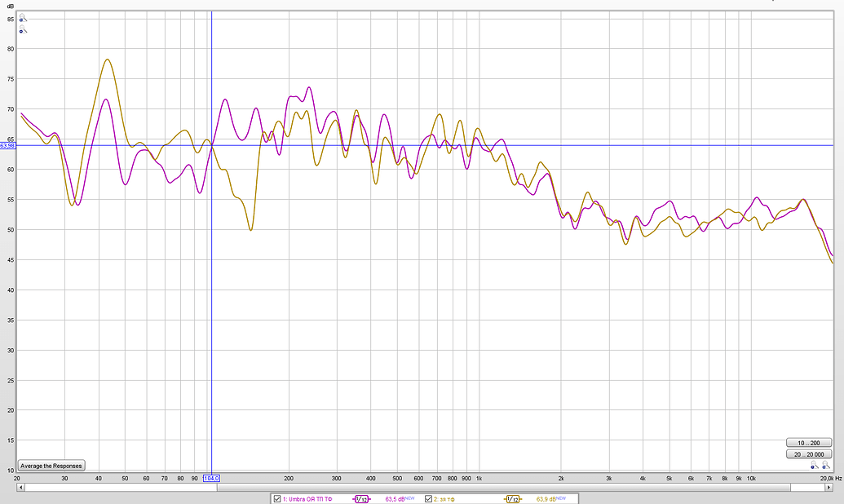The width and height of the screenshot is (844, 504).
Task: Click the 63.98 dB cursor level marker
Action: tap(8, 146)
